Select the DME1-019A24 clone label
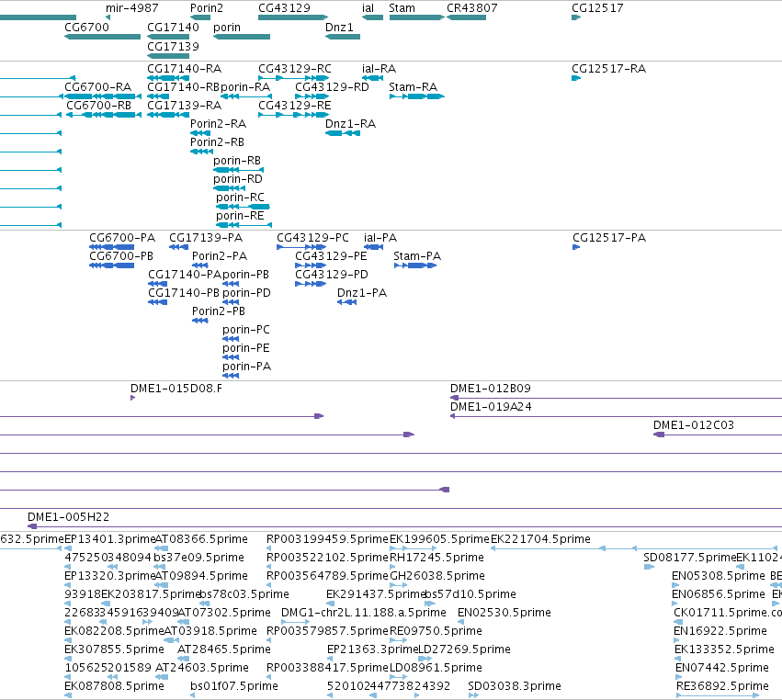Image resolution: width=782 pixels, height=700 pixels. click(491, 407)
